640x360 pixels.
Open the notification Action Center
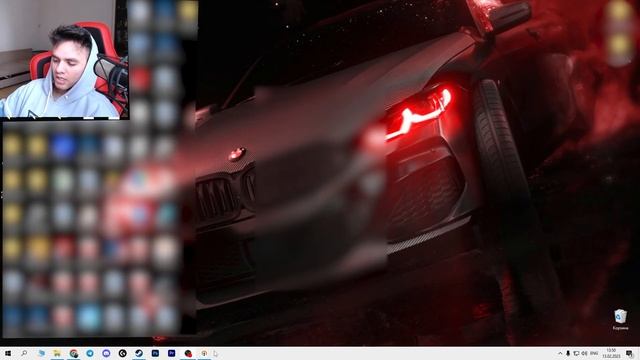[x=630, y=353]
